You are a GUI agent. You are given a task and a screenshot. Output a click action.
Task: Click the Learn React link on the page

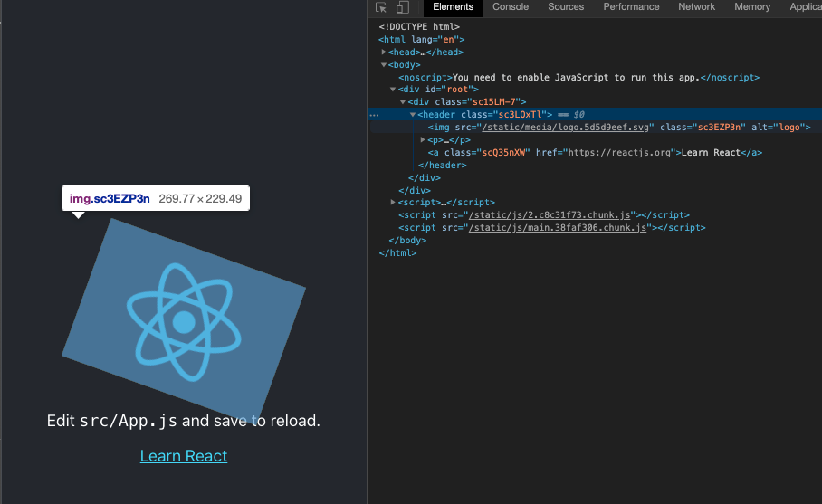(x=184, y=456)
